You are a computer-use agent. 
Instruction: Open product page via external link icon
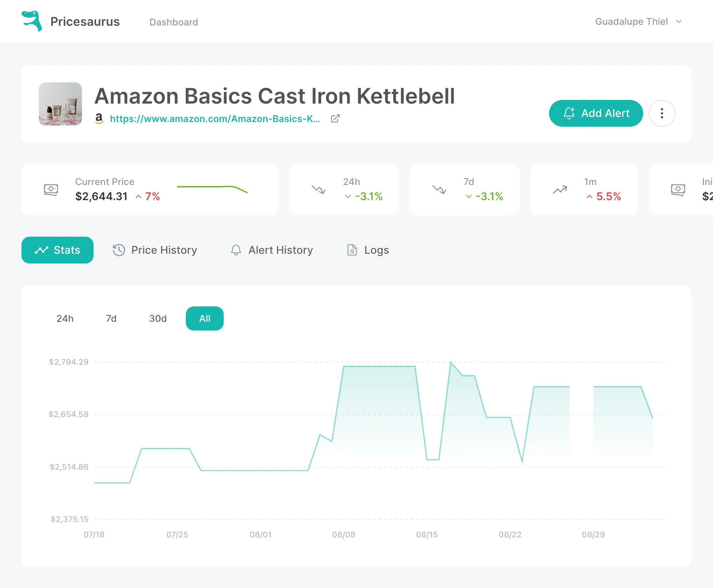point(335,119)
